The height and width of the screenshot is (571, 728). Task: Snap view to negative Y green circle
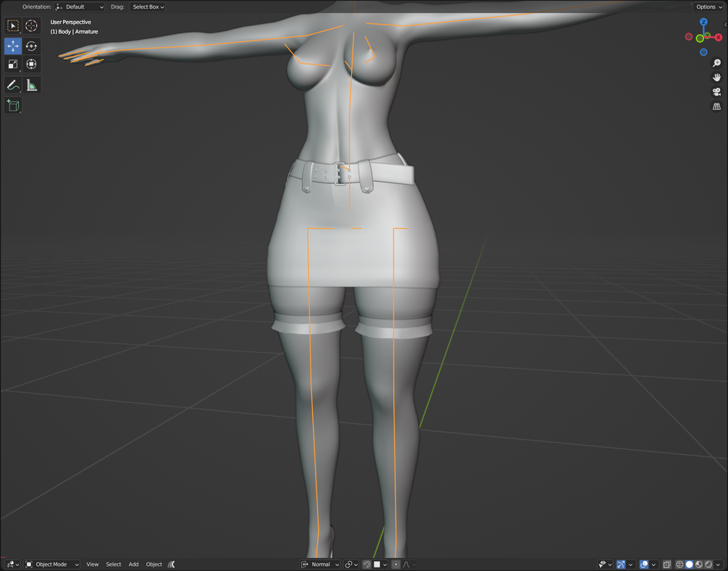point(700,38)
